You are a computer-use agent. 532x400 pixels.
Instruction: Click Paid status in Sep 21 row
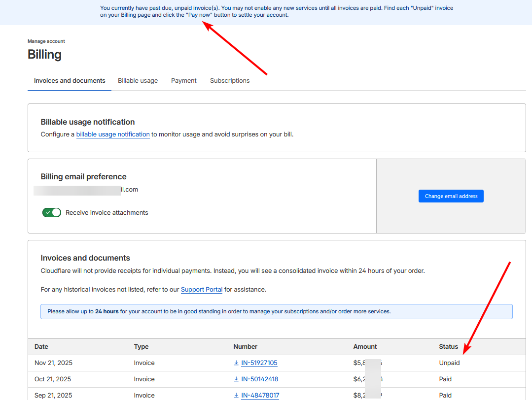coord(445,395)
